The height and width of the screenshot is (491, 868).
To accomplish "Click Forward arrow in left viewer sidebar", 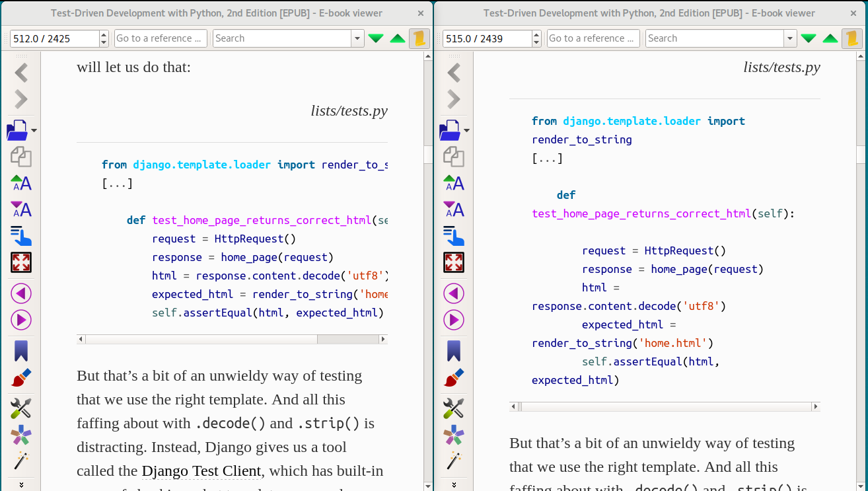I will point(21,99).
